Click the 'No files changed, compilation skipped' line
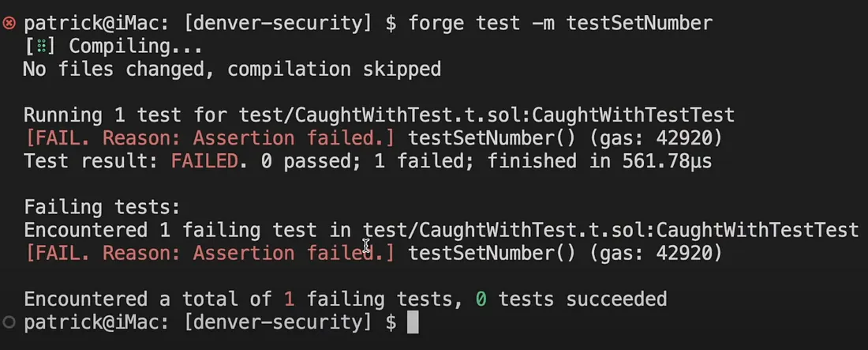This screenshot has height=350, width=868. pyautogui.click(x=232, y=70)
